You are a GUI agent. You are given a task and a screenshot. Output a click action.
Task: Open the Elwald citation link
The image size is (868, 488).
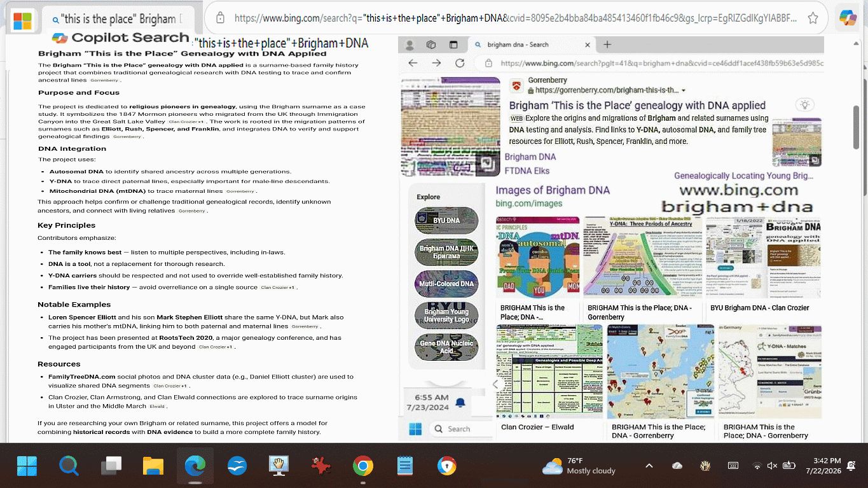(x=157, y=407)
